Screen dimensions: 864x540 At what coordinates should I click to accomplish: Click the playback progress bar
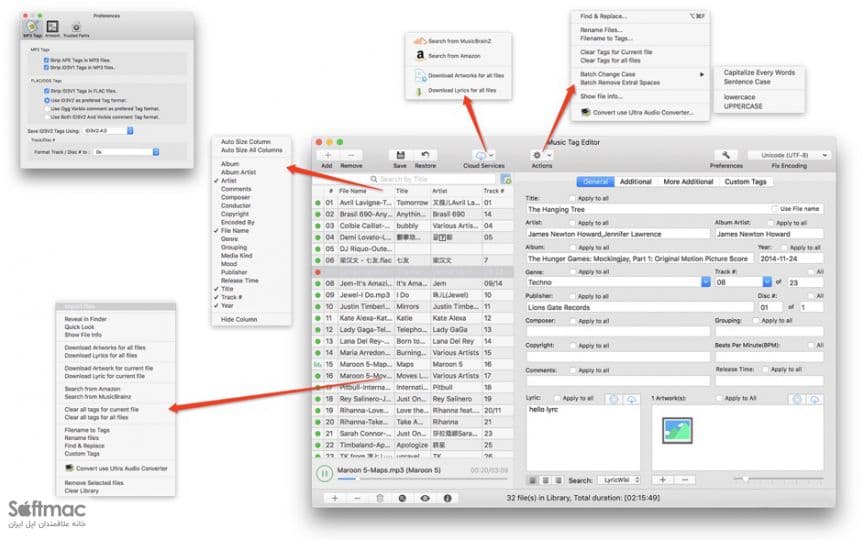[422, 479]
